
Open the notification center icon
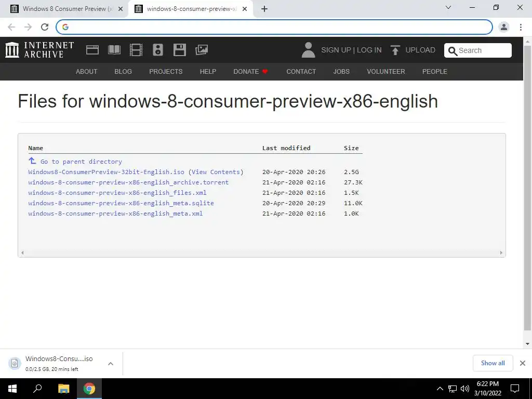coord(515,389)
